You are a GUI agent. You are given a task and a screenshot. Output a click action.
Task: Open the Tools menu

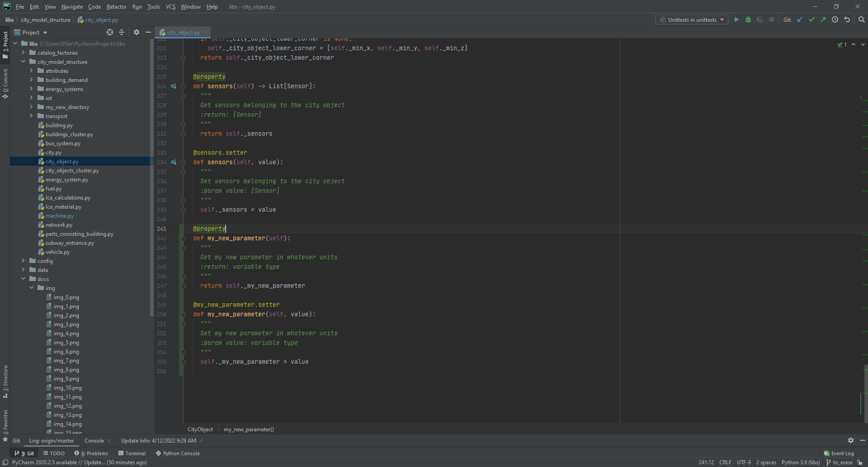153,6
